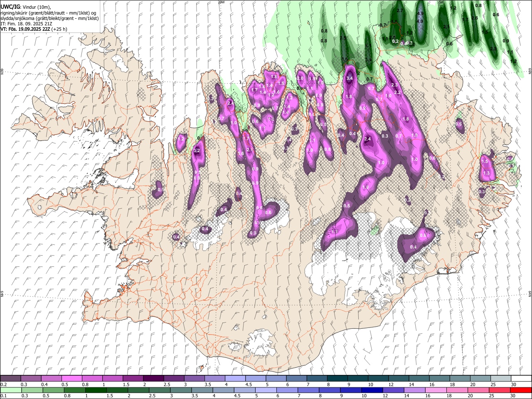Image resolution: width=532 pixels, height=399 pixels.
Task: Select the '15W' longitude label
Action: point(441,2)
